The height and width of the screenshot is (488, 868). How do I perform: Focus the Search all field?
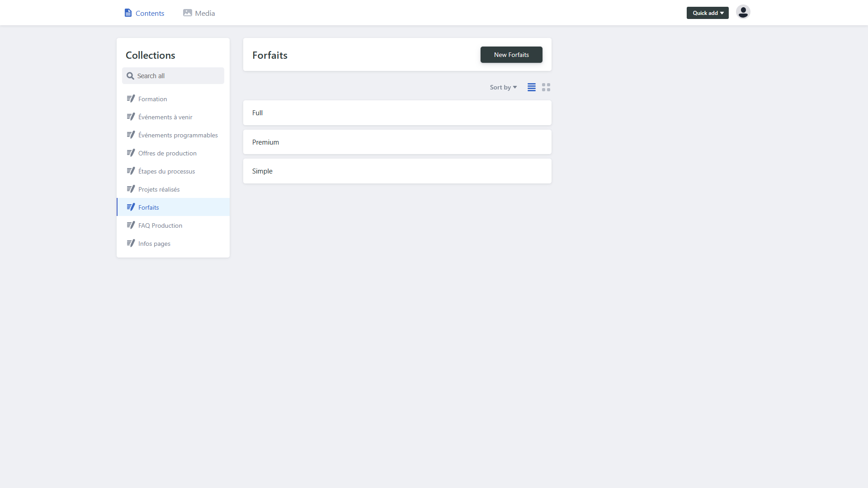pyautogui.click(x=173, y=76)
